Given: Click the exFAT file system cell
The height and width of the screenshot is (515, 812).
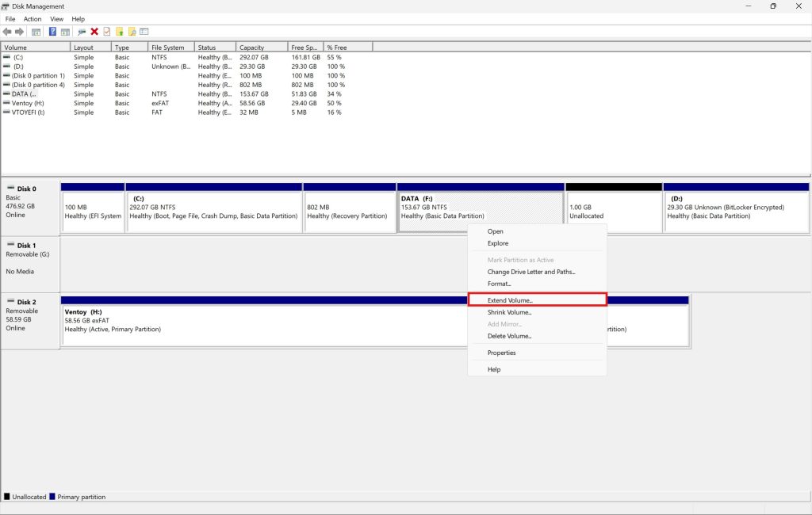Looking at the screenshot, I should click(x=160, y=103).
